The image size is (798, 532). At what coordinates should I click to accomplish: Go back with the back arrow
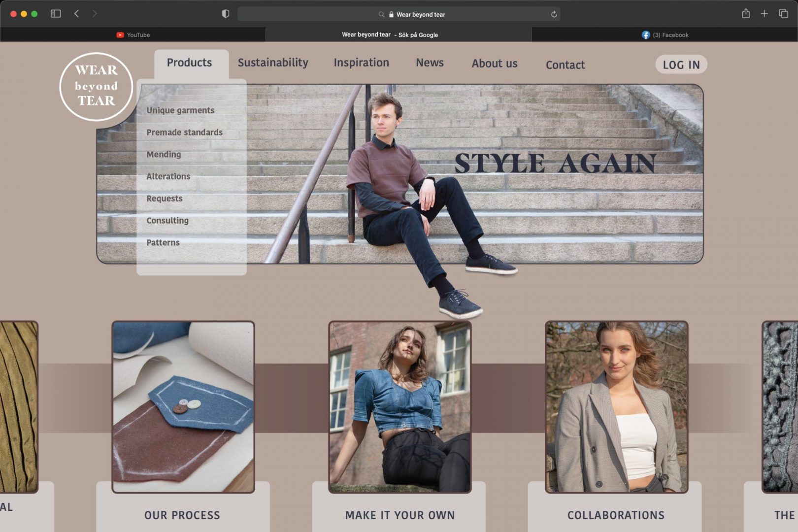click(x=76, y=14)
